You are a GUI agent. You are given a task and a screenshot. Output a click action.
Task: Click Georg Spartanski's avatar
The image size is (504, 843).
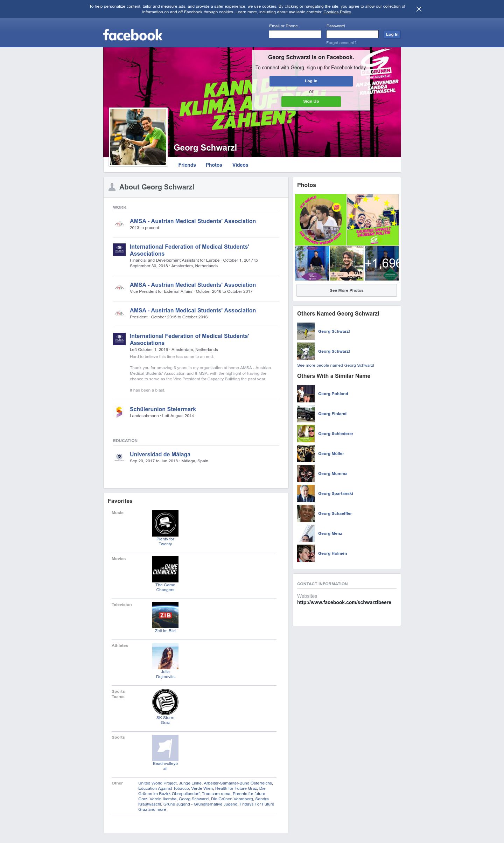click(306, 493)
